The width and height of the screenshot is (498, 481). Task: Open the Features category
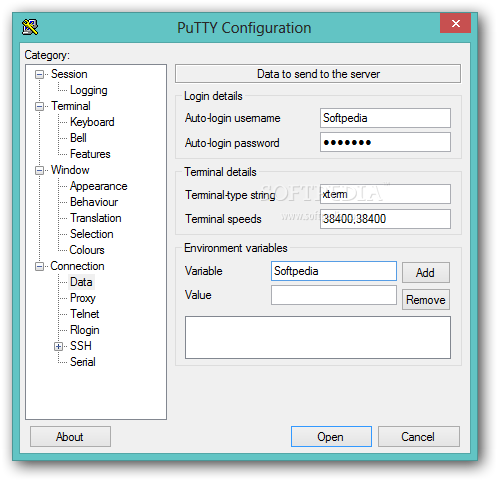(90, 154)
